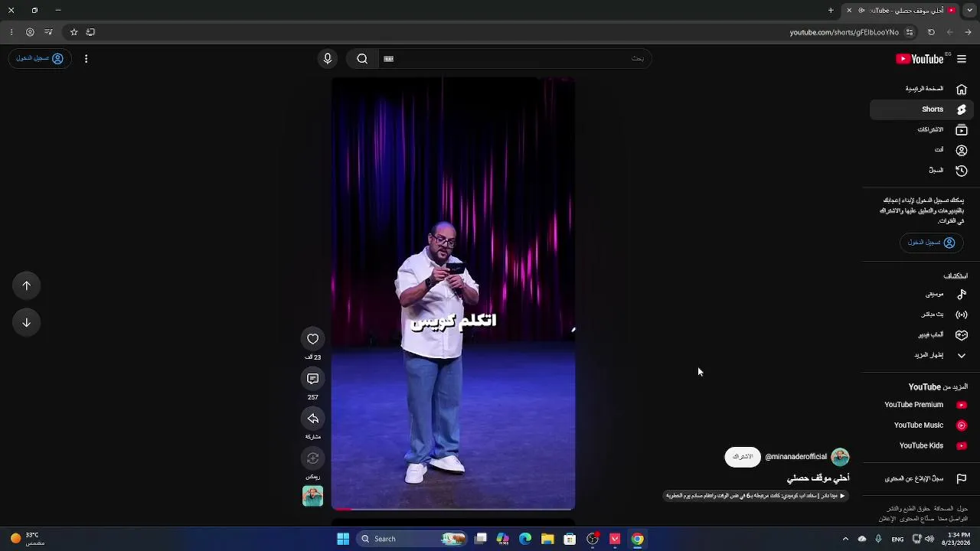The height and width of the screenshot is (551, 980).
Task: Open the Chrome three-dot menu
Action: point(11,32)
